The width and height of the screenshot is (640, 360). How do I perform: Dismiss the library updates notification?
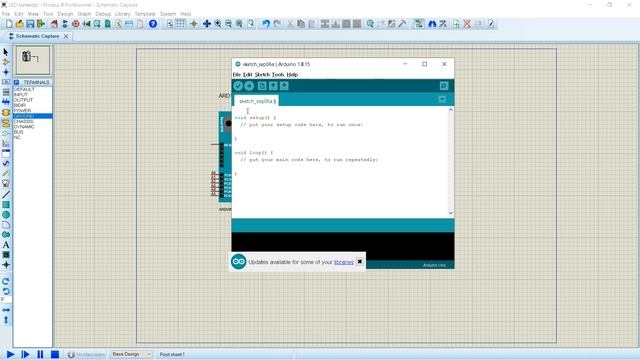click(360, 262)
